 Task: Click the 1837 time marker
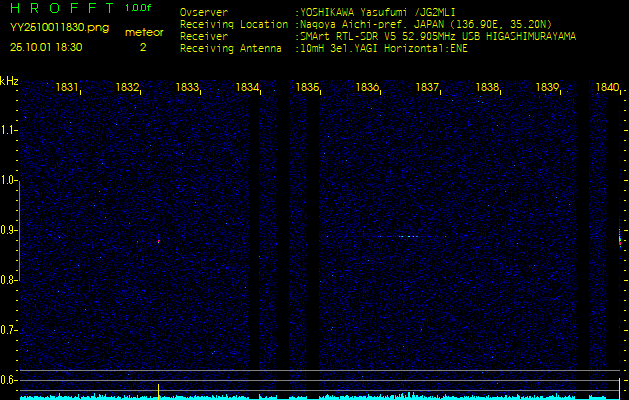[427, 87]
